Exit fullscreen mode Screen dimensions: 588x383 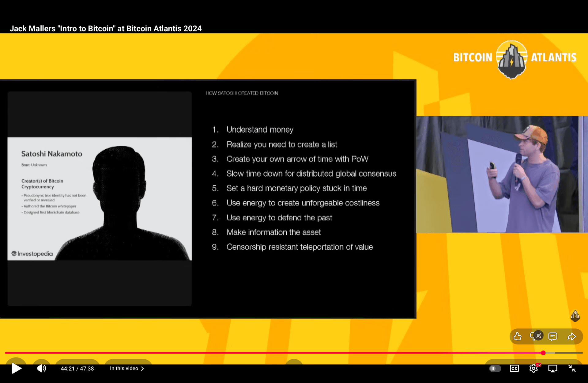[572, 368]
